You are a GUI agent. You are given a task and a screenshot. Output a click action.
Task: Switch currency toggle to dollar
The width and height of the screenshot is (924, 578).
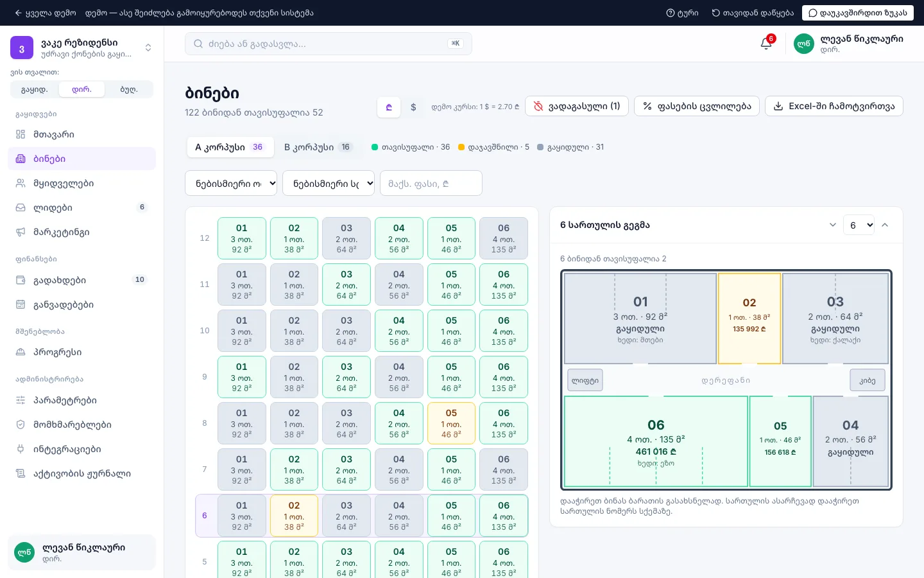coord(413,107)
